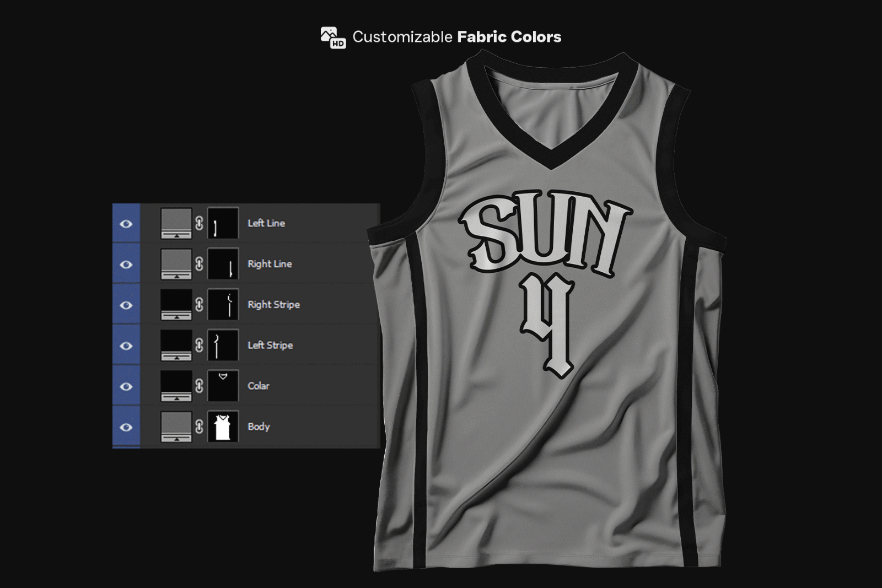
Task: Hide the Colar layer
Action: click(x=127, y=386)
